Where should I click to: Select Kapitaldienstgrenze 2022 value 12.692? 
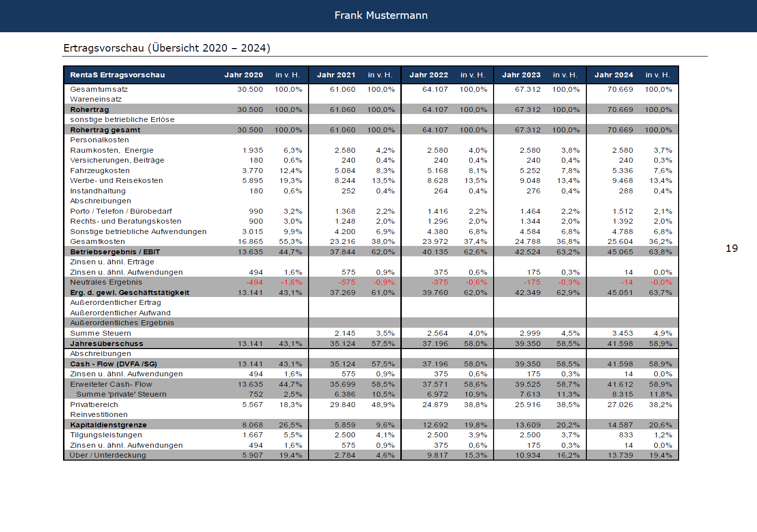pyautogui.click(x=435, y=425)
